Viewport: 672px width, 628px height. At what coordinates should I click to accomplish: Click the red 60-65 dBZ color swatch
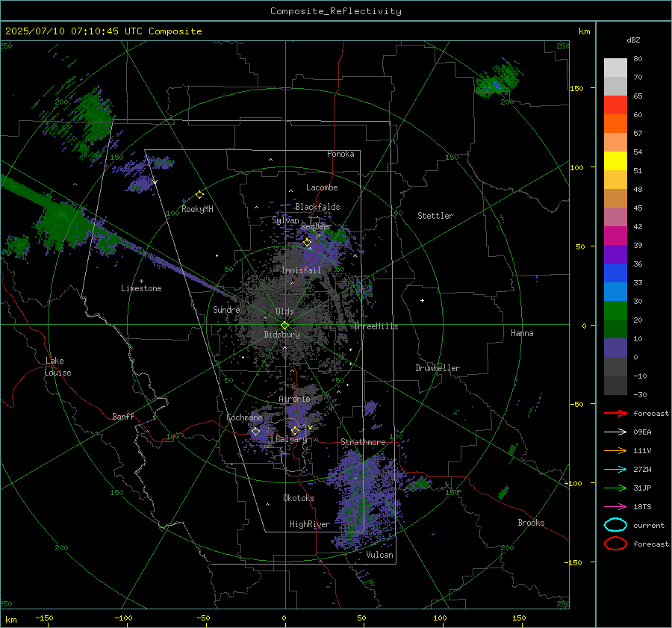pyautogui.click(x=615, y=105)
